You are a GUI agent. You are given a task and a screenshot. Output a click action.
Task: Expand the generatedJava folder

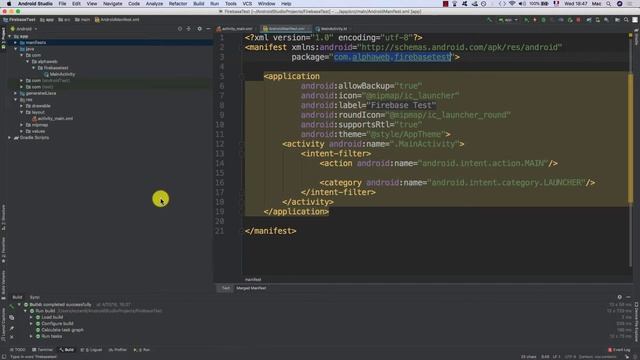(x=16, y=93)
